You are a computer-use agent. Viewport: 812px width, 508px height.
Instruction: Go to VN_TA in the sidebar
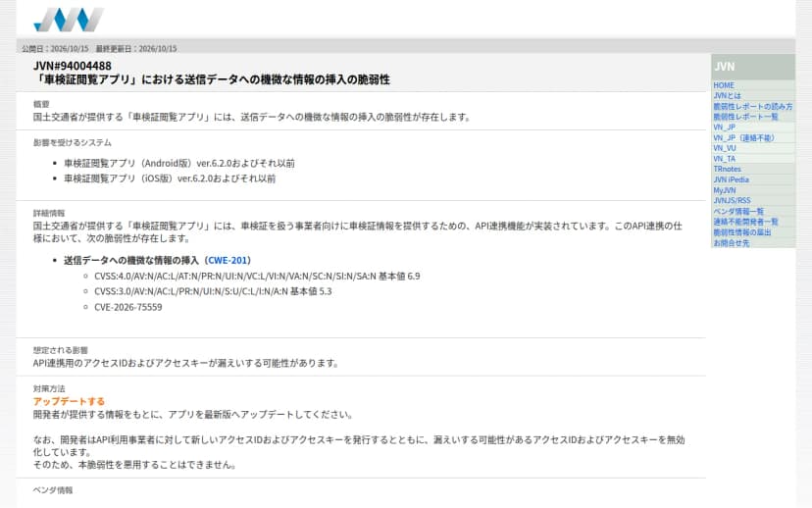724,159
